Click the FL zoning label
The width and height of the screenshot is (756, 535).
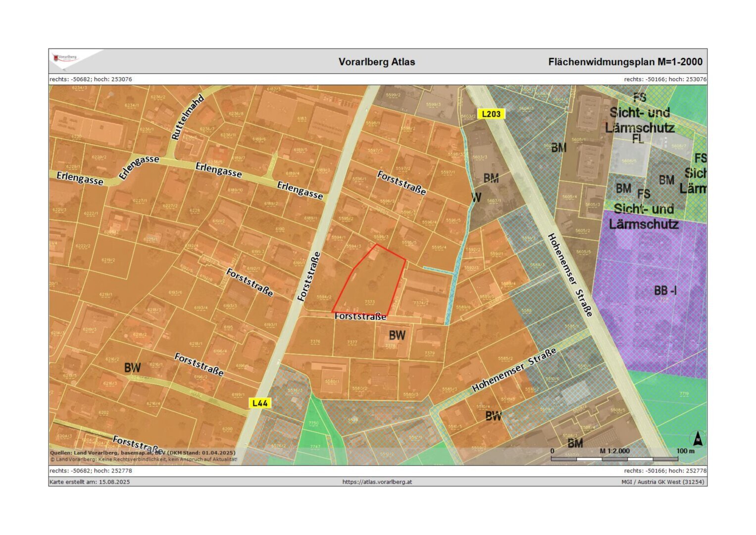coord(638,139)
